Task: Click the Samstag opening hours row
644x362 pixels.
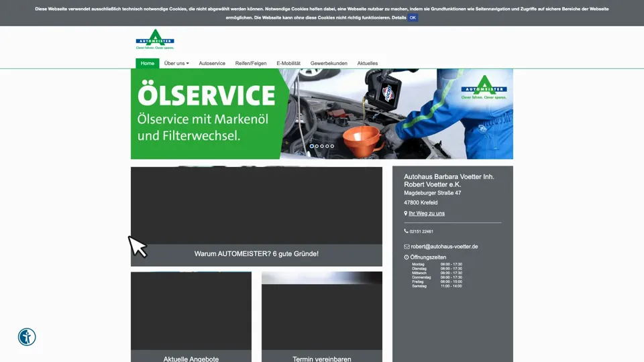Action: (x=437, y=286)
